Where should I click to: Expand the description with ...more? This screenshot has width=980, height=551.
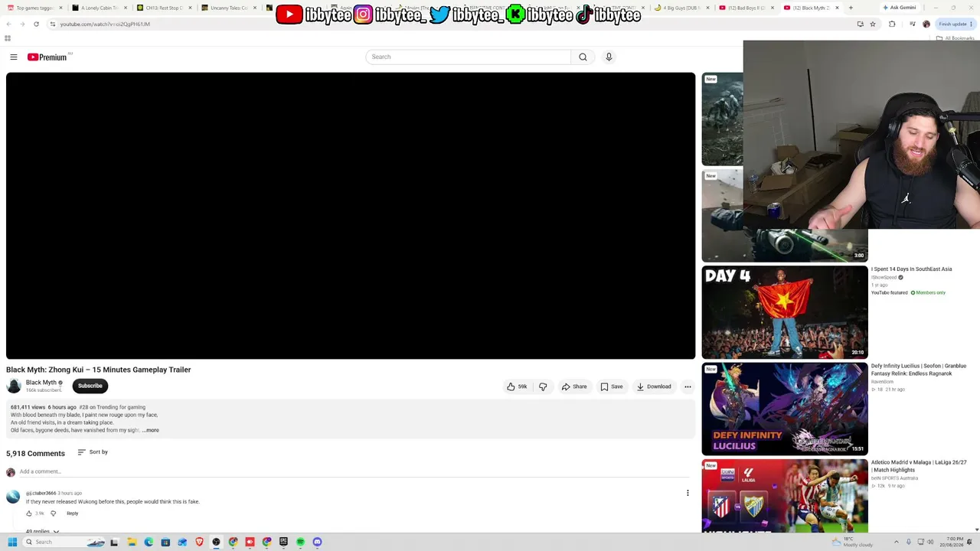151,430
